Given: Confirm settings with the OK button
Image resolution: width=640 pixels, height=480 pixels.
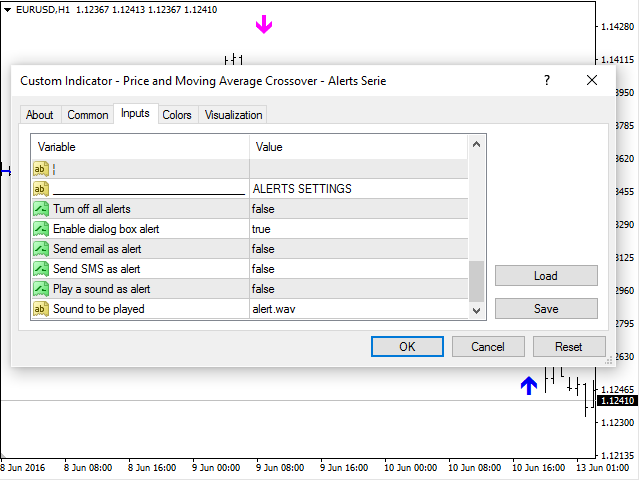Looking at the screenshot, I should tap(407, 347).
